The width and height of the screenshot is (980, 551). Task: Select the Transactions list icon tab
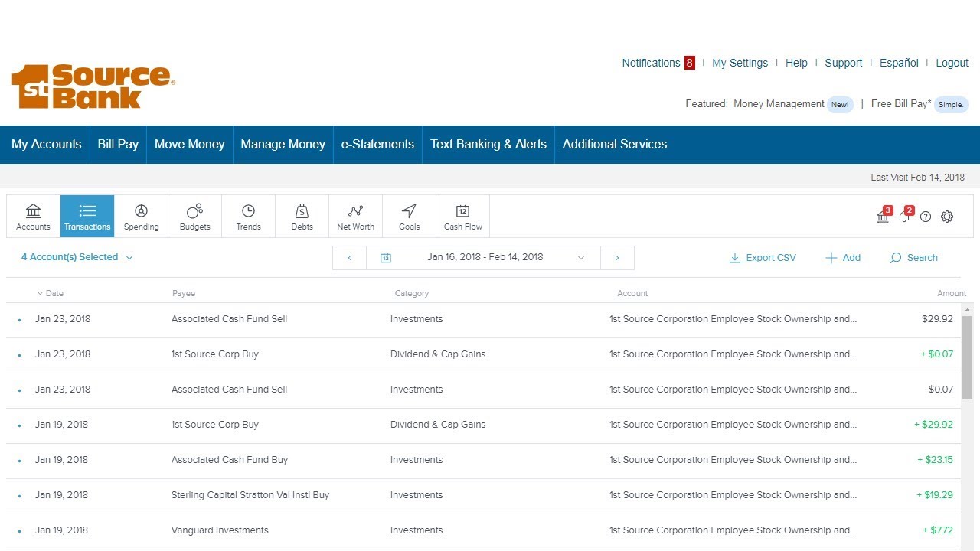[x=87, y=217]
